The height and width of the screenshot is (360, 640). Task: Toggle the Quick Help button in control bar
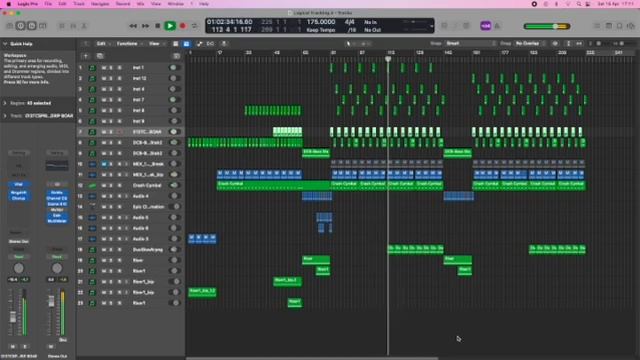pos(31,26)
